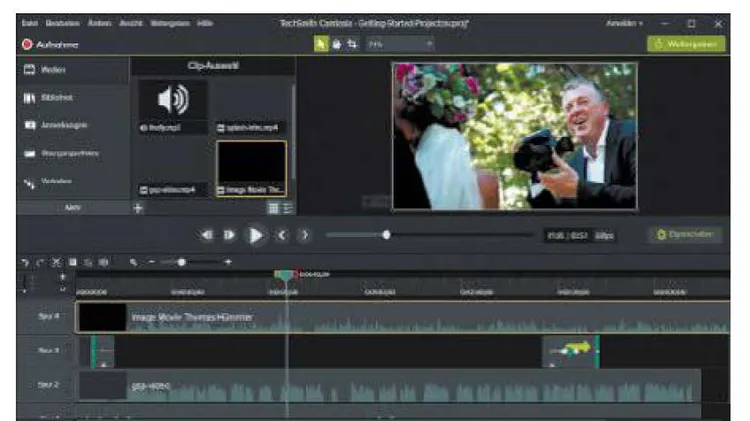Open the Verhalten tab in sidebar
The height and width of the screenshot is (421, 750).
(73, 181)
